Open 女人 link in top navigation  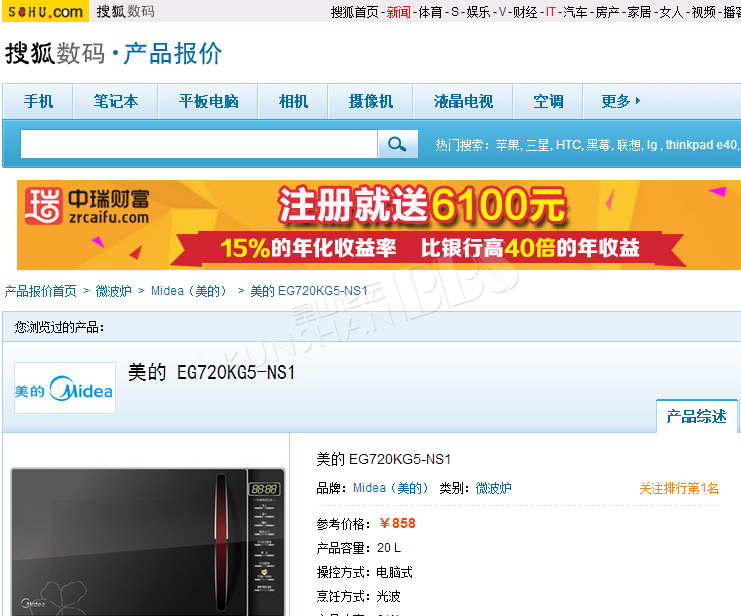tap(672, 12)
